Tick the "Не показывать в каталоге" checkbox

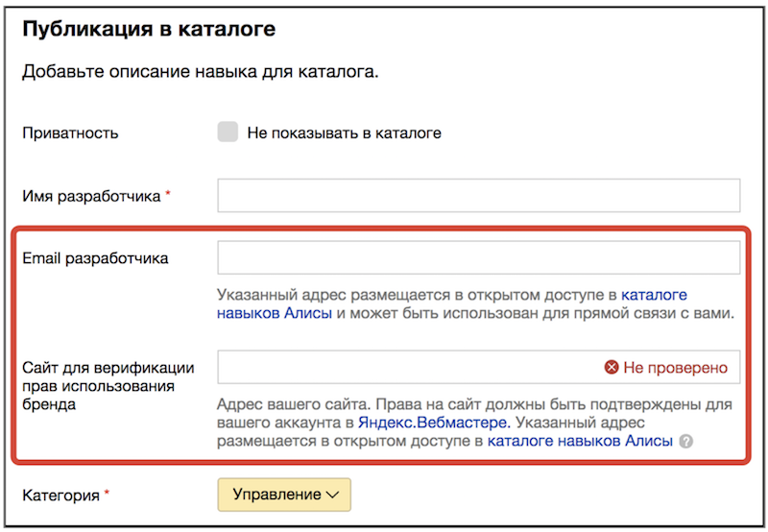point(228,133)
